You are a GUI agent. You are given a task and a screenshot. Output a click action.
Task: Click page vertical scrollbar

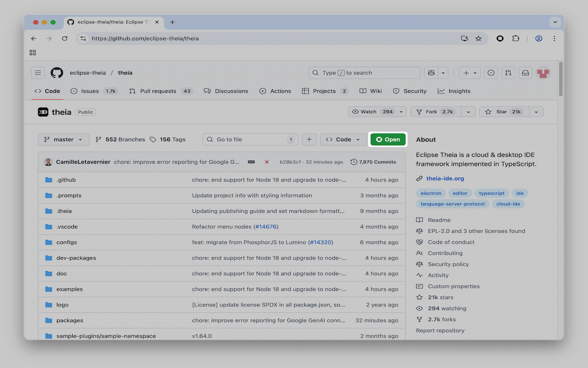pyautogui.click(x=561, y=79)
